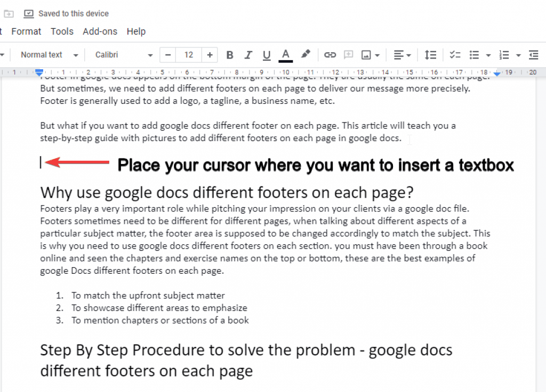Toggle bold formatting
The width and height of the screenshot is (546, 392).
(229, 55)
